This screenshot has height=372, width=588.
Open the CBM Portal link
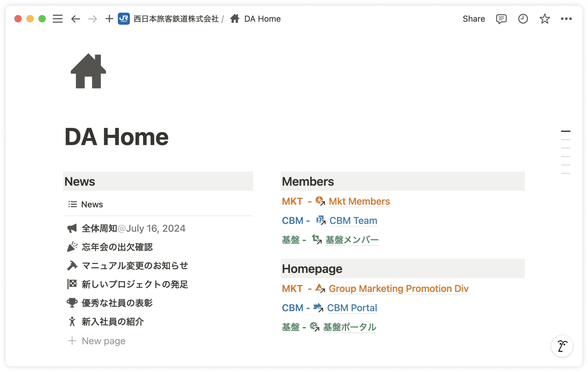[352, 308]
